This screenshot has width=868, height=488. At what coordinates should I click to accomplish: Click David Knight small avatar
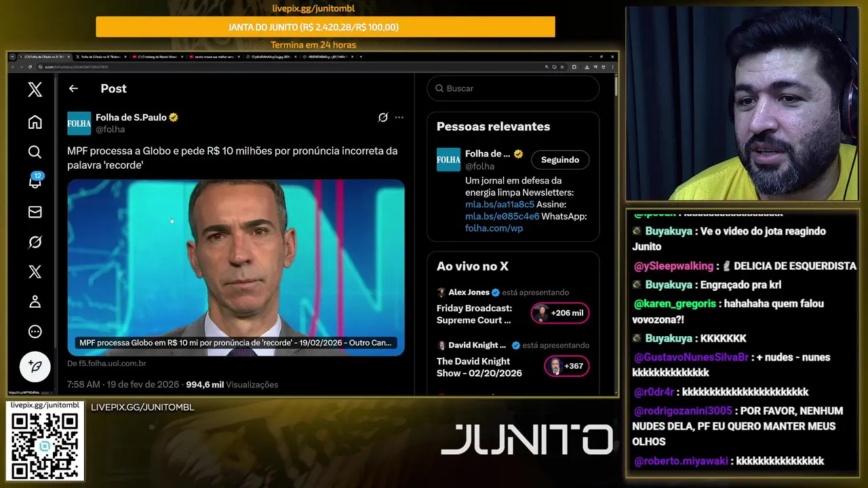[x=441, y=345]
